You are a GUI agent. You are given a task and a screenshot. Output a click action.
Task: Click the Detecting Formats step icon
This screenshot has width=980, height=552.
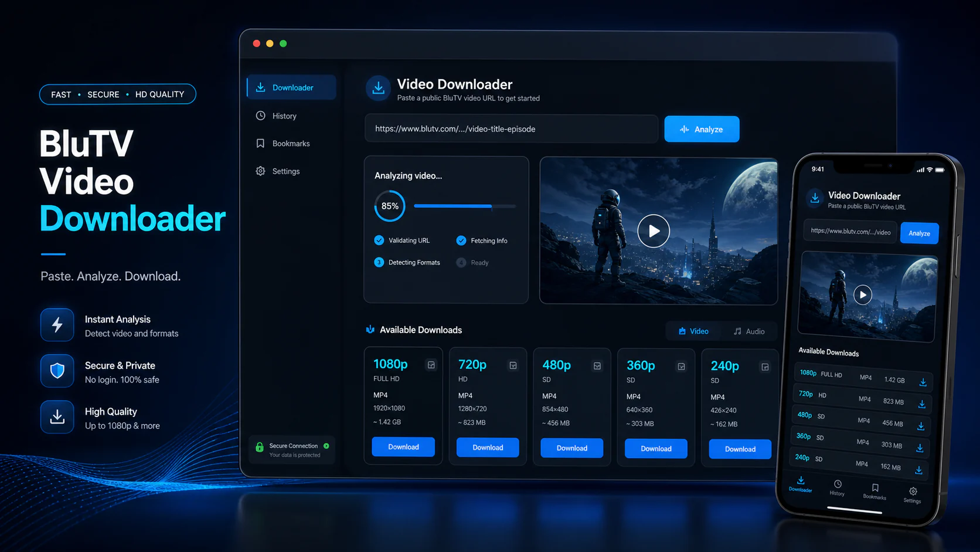coord(379,262)
